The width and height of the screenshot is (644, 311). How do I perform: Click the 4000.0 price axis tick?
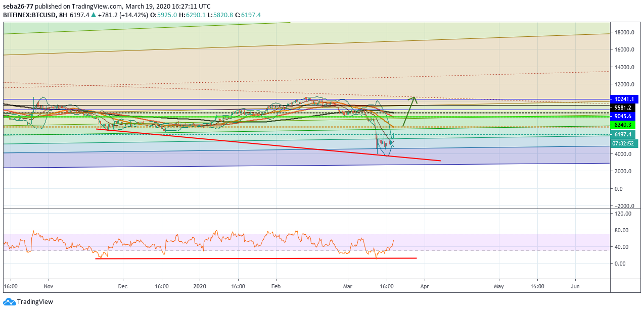[623, 154]
